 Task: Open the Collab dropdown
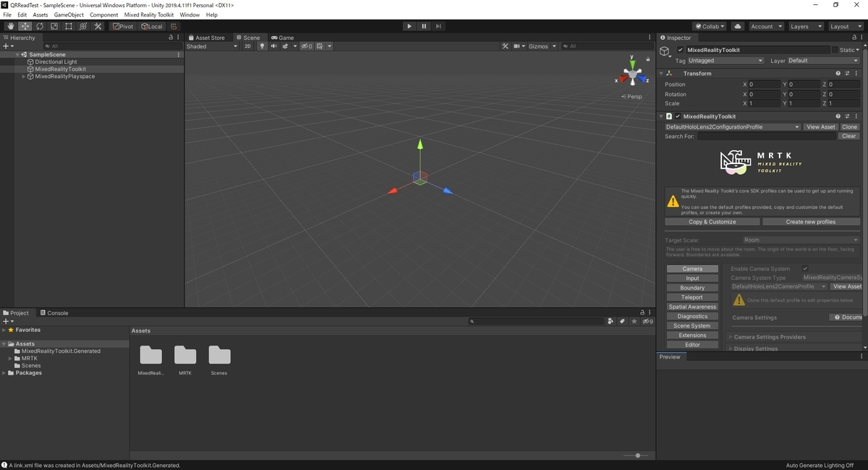pyautogui.click(x=710, y=27)
